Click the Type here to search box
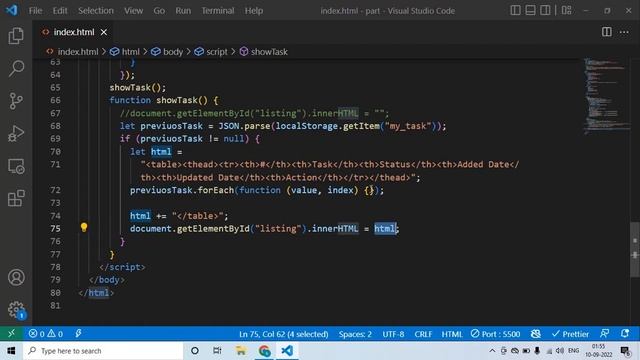The width and height of the screenshot is (640, 360). pyautogui.click(x=103, y=351)
